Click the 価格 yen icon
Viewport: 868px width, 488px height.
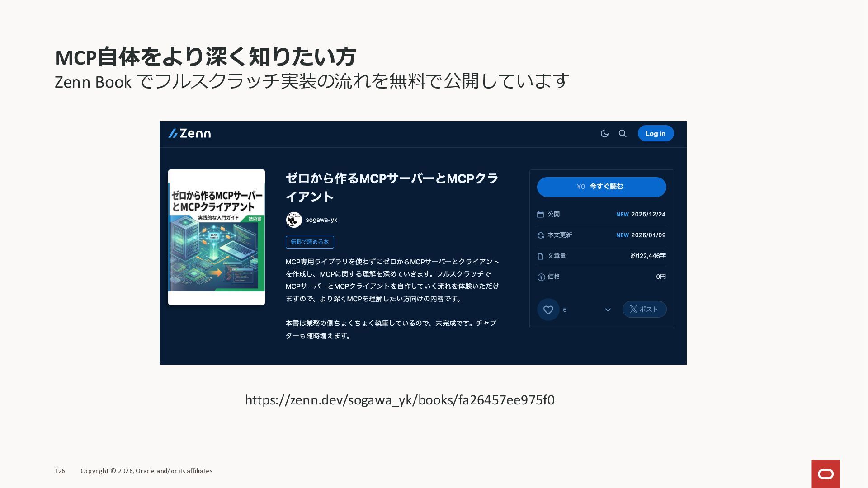[541, 277]
